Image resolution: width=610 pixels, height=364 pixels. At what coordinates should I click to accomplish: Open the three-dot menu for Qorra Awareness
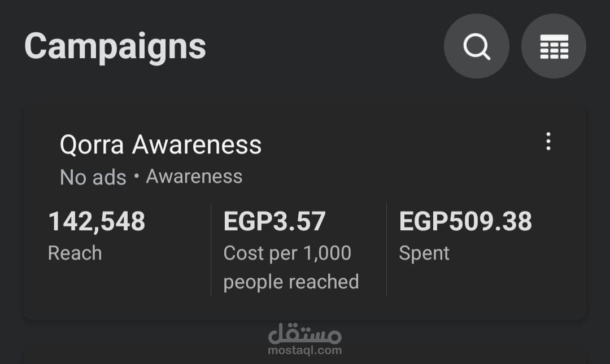click(548, 141)
